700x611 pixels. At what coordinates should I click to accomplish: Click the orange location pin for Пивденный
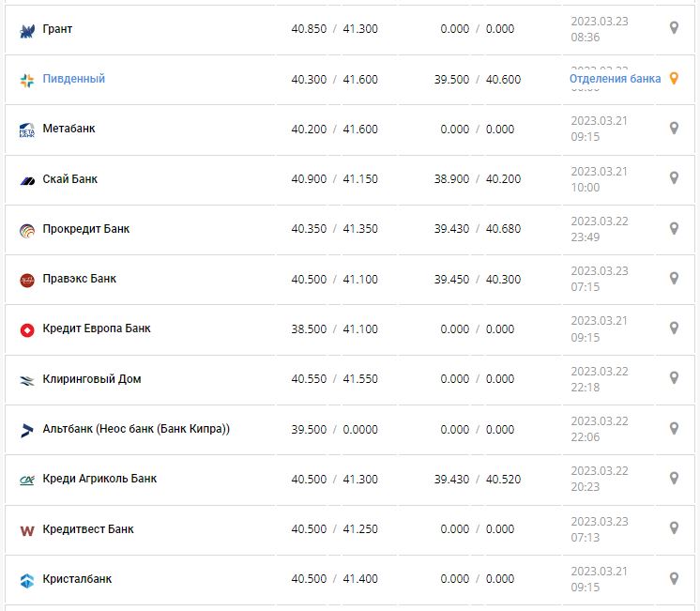coord(673,79)
